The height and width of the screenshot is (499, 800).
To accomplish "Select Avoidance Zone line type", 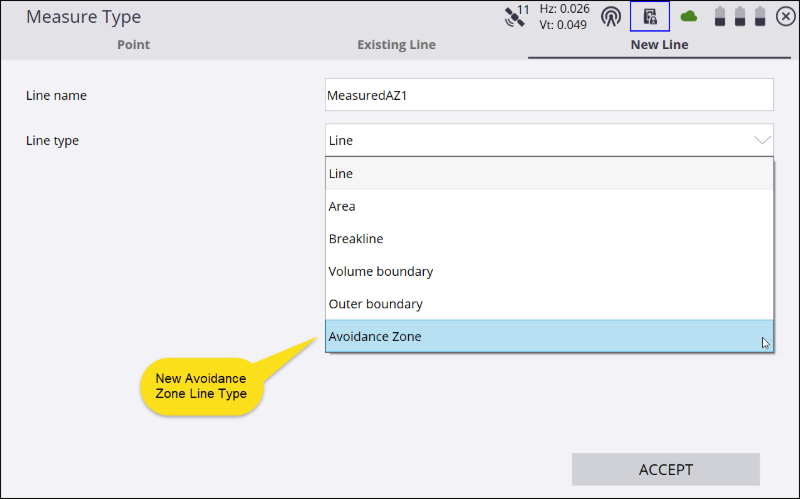I will tap(549, 336).
